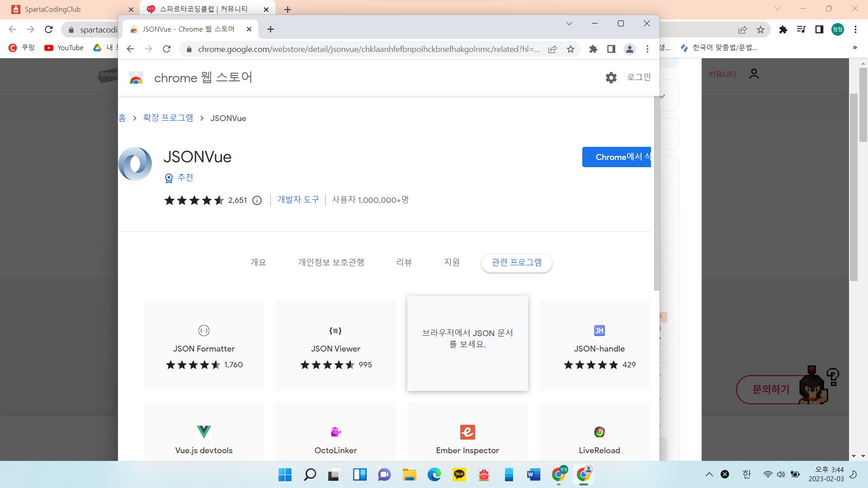Switch to the 리뷰 tab

click(404, 263)
